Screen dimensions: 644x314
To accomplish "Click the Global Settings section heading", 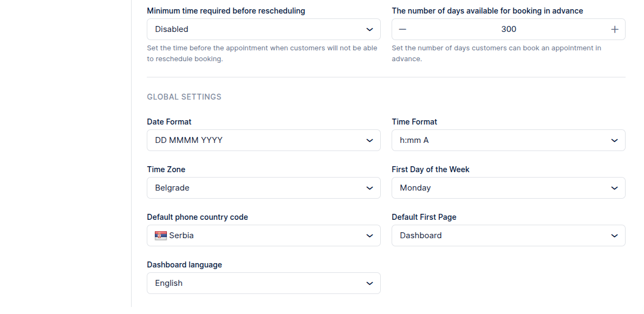I will (x=184, y=97).
